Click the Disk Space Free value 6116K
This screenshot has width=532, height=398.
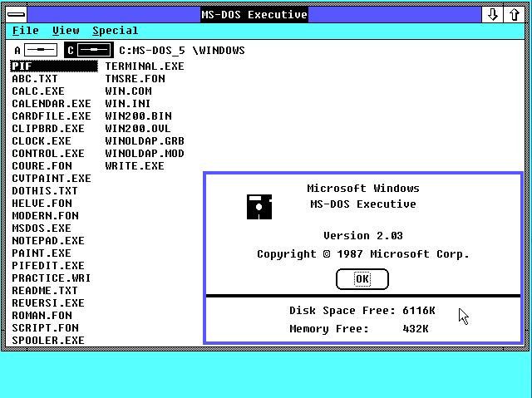(419, 311)
